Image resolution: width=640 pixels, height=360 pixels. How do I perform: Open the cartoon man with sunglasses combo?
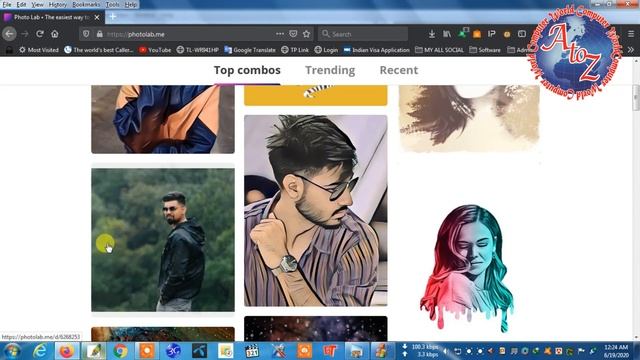[316, 211]
